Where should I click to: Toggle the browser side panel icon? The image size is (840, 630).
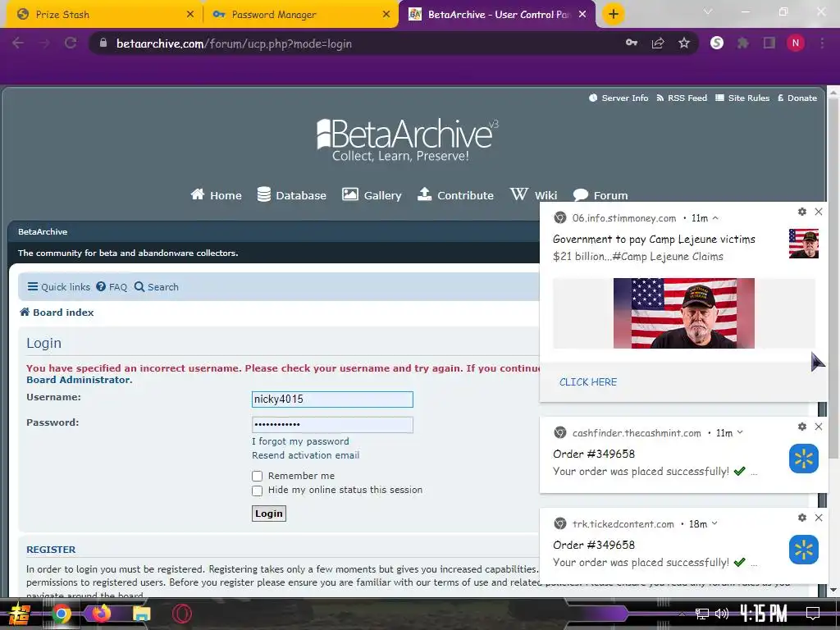coord(769,43)
